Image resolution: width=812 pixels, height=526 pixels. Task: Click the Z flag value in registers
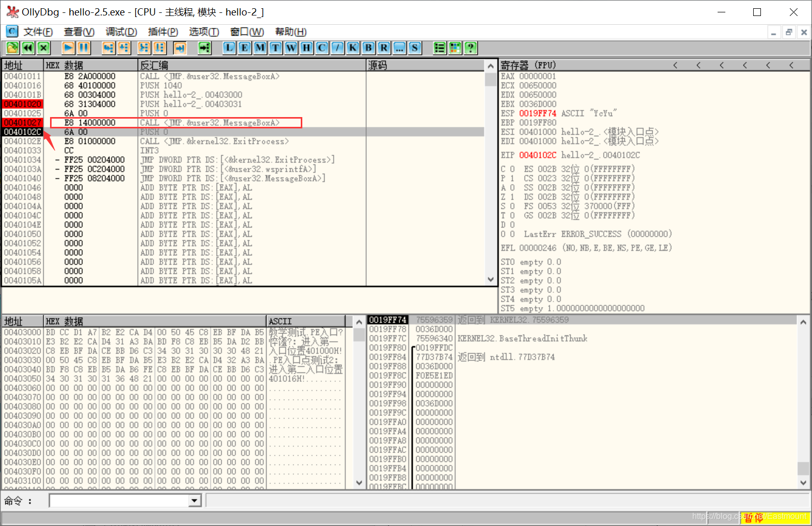512,197
